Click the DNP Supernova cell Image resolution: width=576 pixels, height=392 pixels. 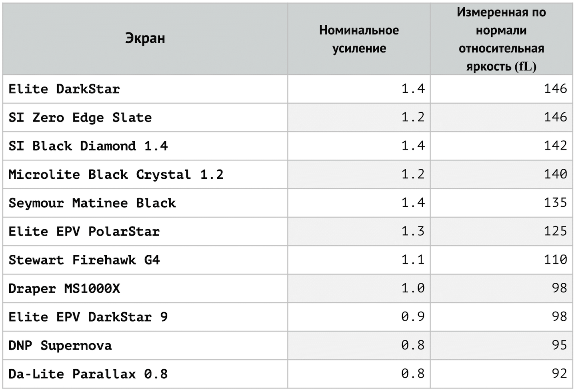coord(60,346)
